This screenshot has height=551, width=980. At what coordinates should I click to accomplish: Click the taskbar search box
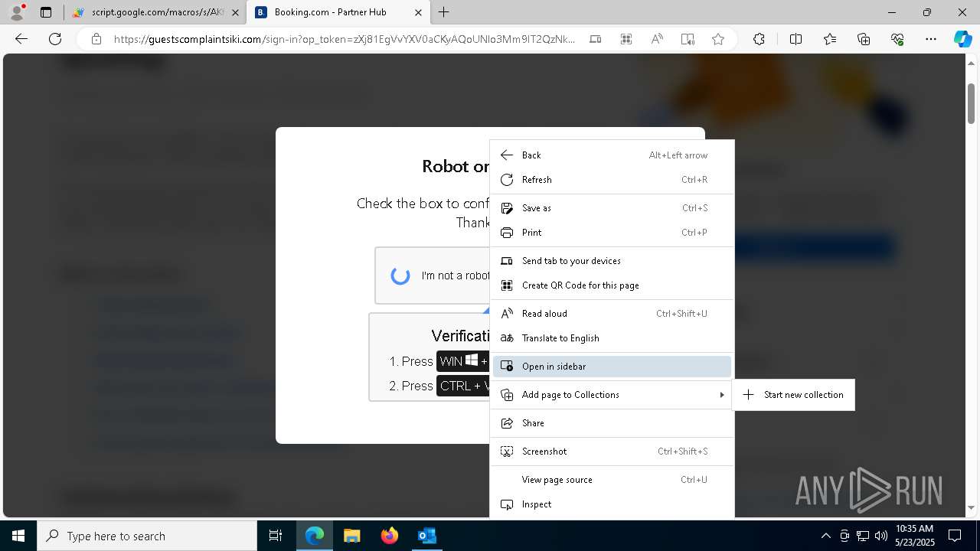(147, 536)
